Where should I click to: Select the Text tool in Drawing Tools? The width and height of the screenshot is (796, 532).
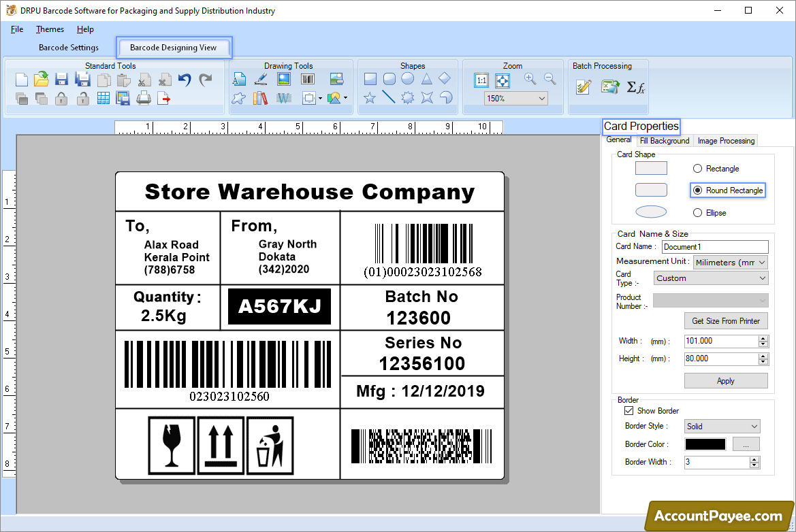240,78
